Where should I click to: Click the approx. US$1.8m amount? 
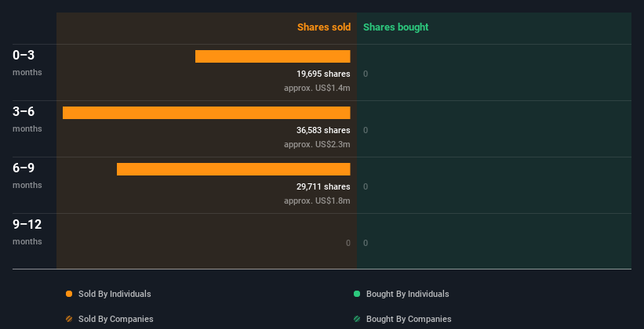[x=317, y=201]
